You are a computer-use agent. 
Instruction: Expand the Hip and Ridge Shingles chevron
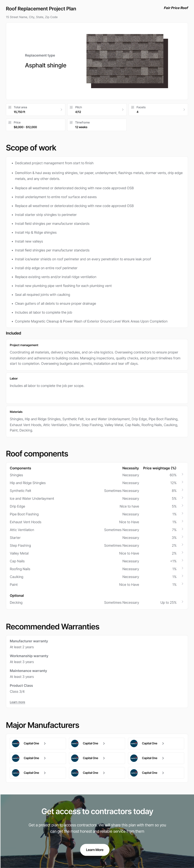pyautogui.click(x=182, y=482)
